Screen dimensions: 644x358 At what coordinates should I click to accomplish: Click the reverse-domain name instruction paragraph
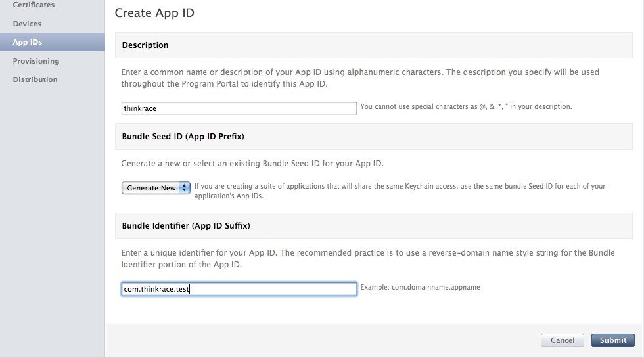click(367, 258)
